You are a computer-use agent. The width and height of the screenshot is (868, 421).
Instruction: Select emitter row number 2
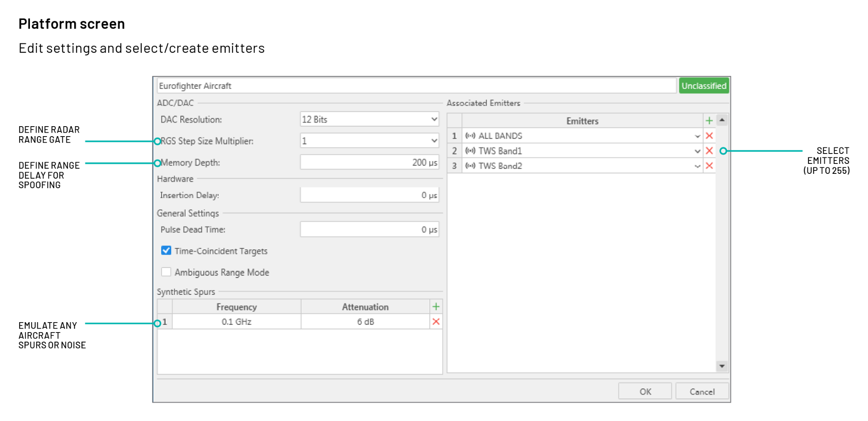coord(454,151)
